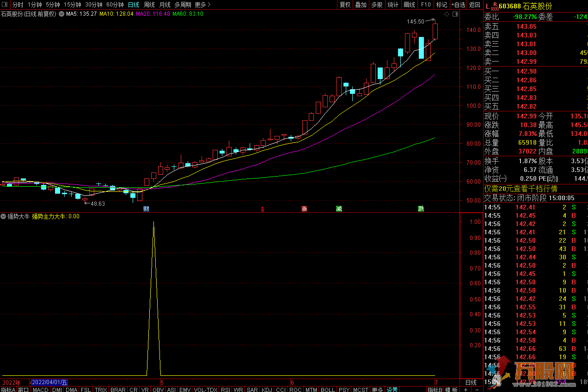Select the DMA indicator tab
588x392 pixels.
[x=71, y=390]
